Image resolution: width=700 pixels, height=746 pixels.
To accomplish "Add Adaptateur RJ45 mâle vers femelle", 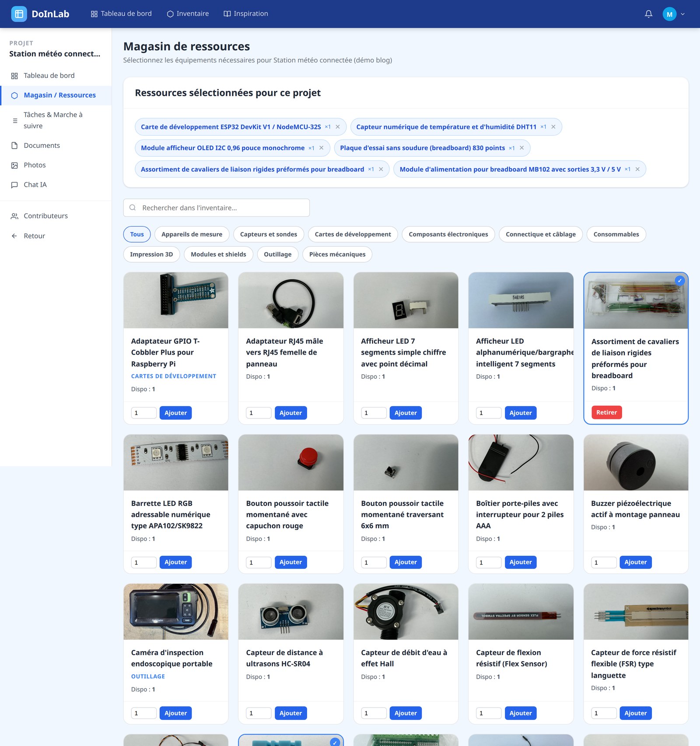I will coord(290,413).
